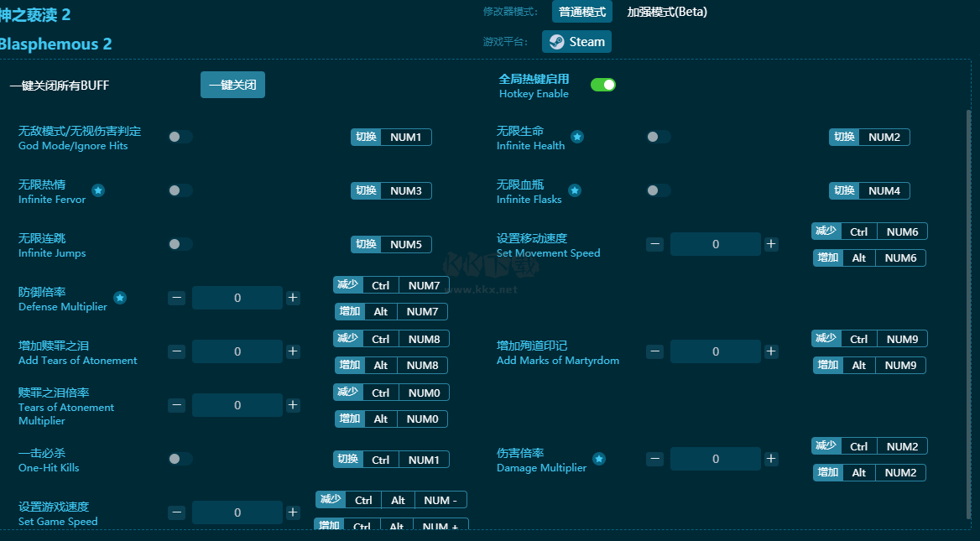Image resolution: width=980 pixels, height=541 pixels.
Task: Increase Add Tears of Atonement value
Action: click(x=293, y=351)
